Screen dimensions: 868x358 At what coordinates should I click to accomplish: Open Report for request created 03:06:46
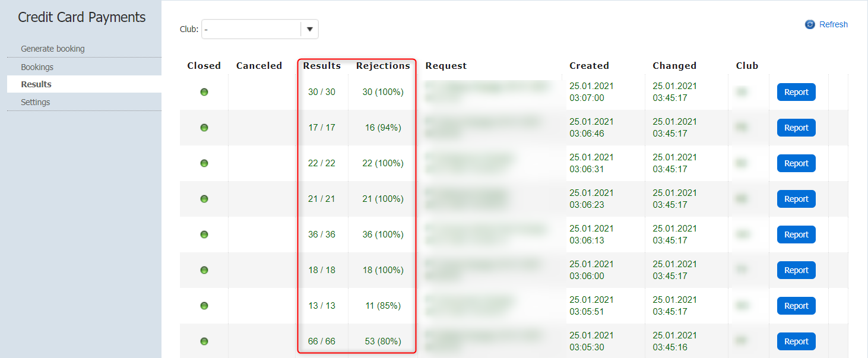pyautogui.click(x=796, y=128)
